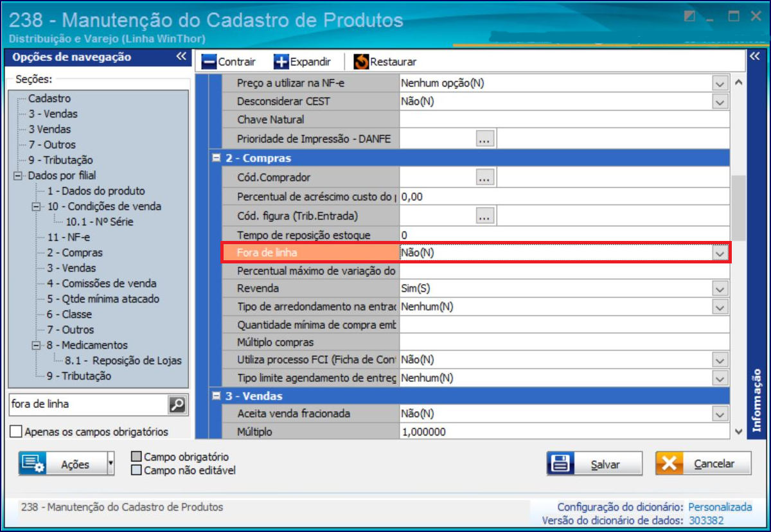The width and height of the screenshot is (771, 532).
Task: Click the Quantidade mínima de compra field
Action: pos(564,325)
